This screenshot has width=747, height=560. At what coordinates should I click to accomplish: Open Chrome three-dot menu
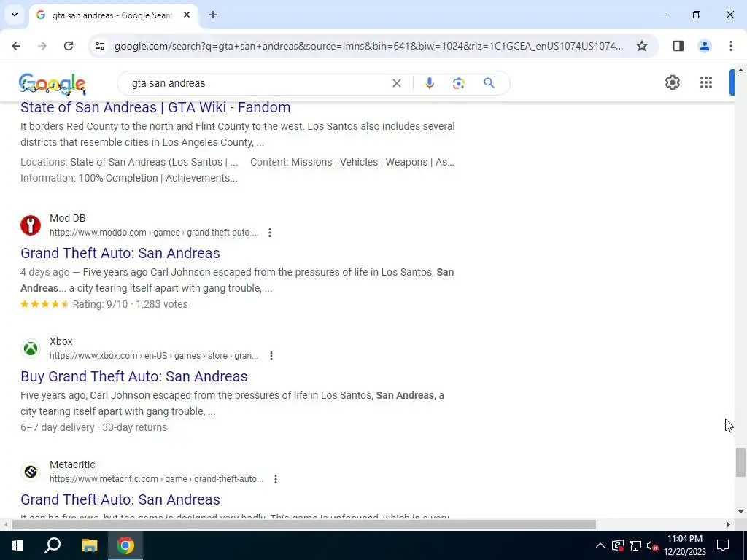pyautogui.click(x=731, y=46)
